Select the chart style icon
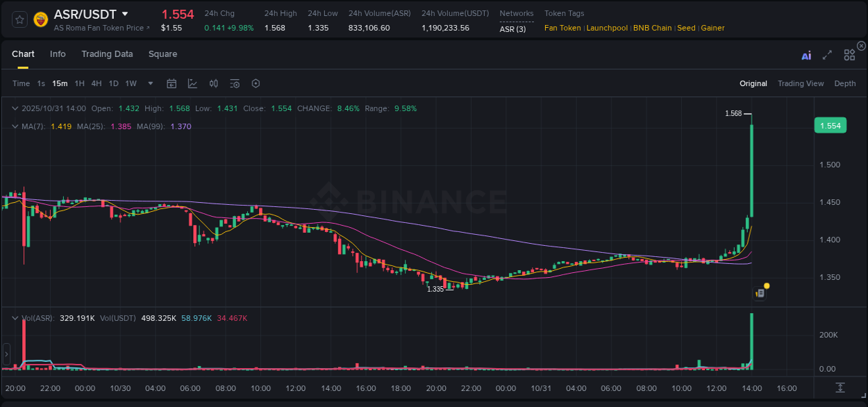The height and width of the screenshot is (407, 868). coord(192,83)
